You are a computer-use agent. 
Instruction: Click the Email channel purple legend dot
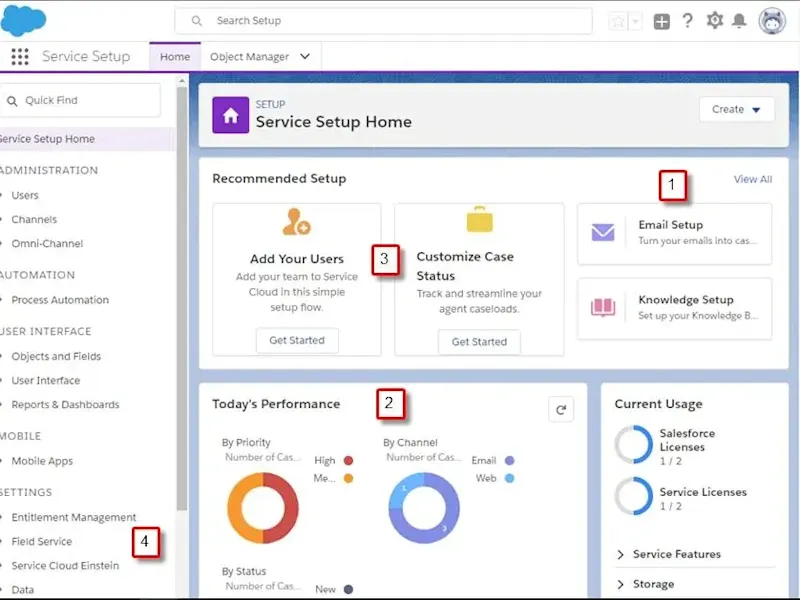tap(509, 461)
